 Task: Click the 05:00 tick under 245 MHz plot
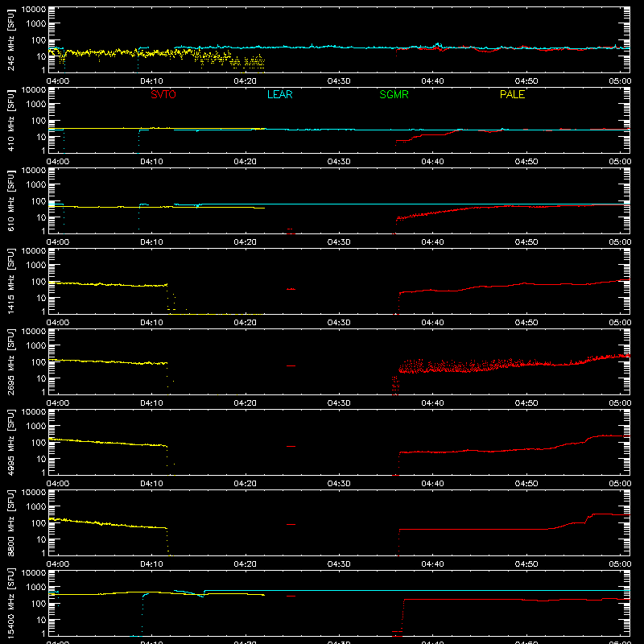pos(620,81)
